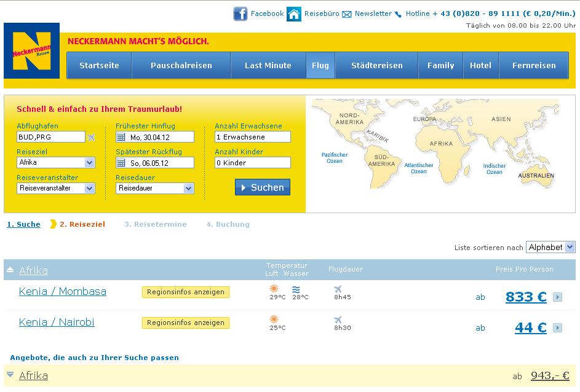Open the Family navigation tab
Image resolution: width=580 pixels, height=392 pixels.
[x=440, y=65]
